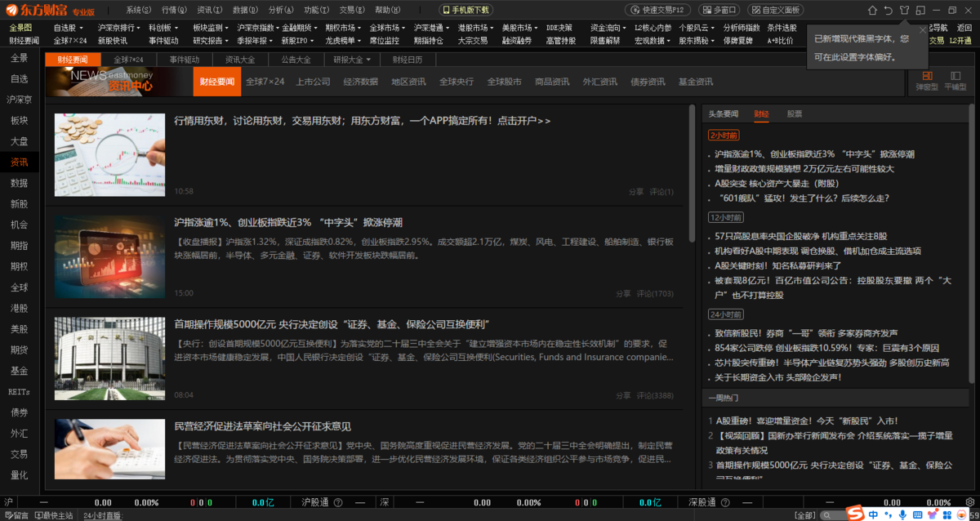
Task: Select the 基金资讯 news category
Action: click(x=696, y=82)
